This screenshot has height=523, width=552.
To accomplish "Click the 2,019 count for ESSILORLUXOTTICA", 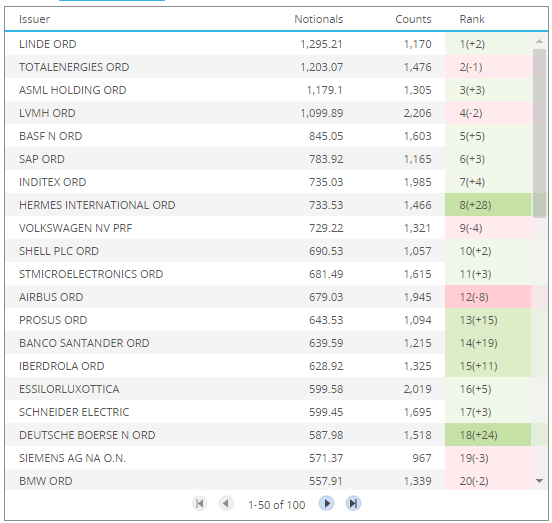I will coord(418,389).
